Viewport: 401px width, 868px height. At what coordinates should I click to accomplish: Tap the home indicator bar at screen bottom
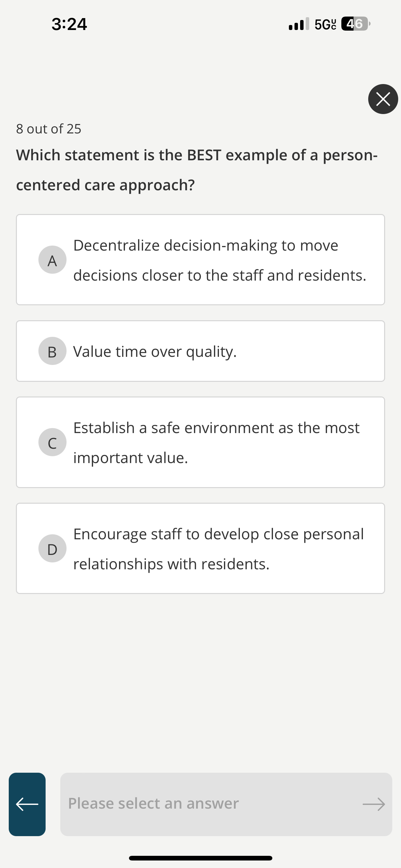click(x=200, y=857)
